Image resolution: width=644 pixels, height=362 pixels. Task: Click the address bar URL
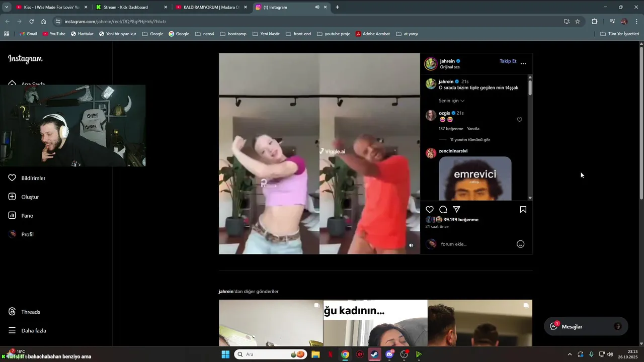115,22
